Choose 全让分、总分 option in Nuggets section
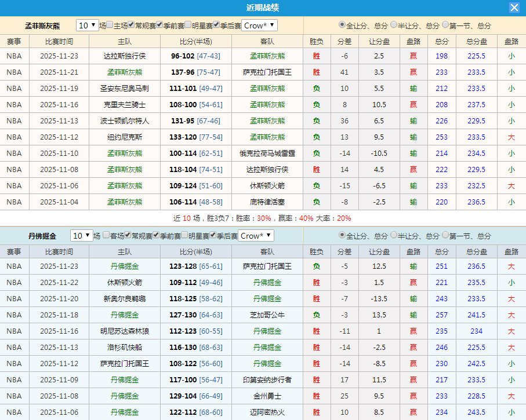 pos(342,236)
